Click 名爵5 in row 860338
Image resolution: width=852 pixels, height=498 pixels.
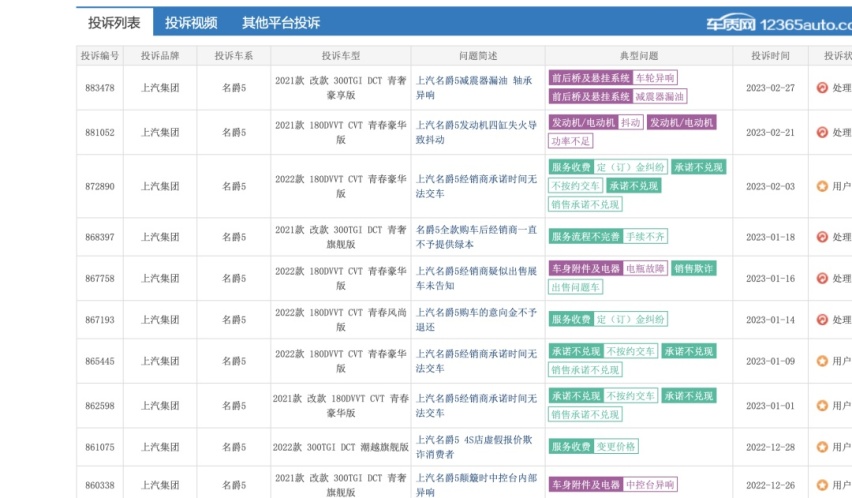coord(234,486)
